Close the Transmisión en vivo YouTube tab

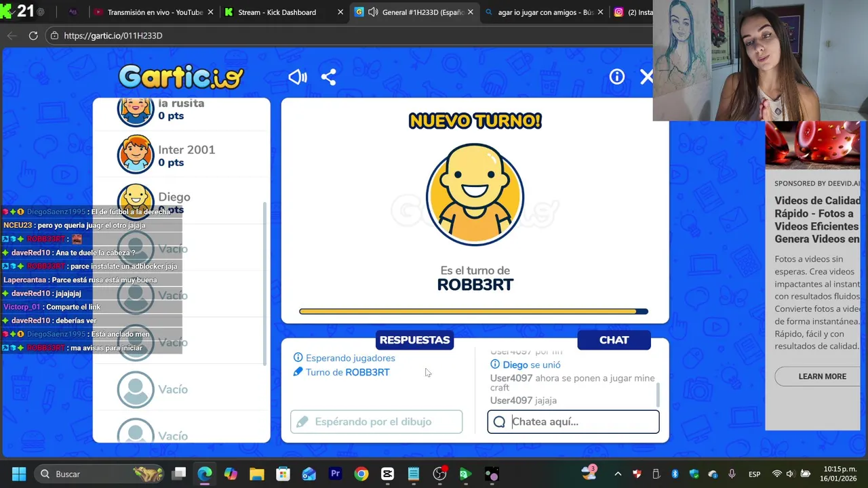pos(210,12)
